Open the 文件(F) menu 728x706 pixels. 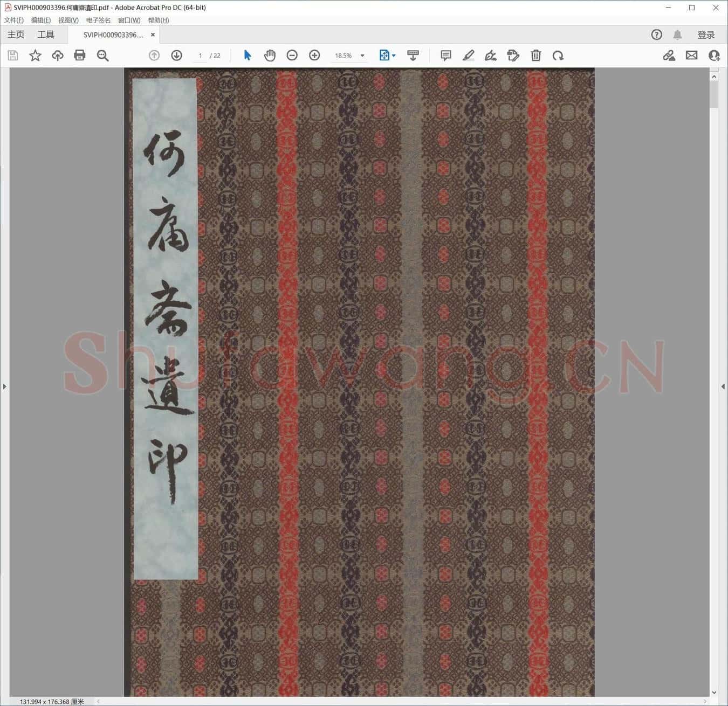14,20
